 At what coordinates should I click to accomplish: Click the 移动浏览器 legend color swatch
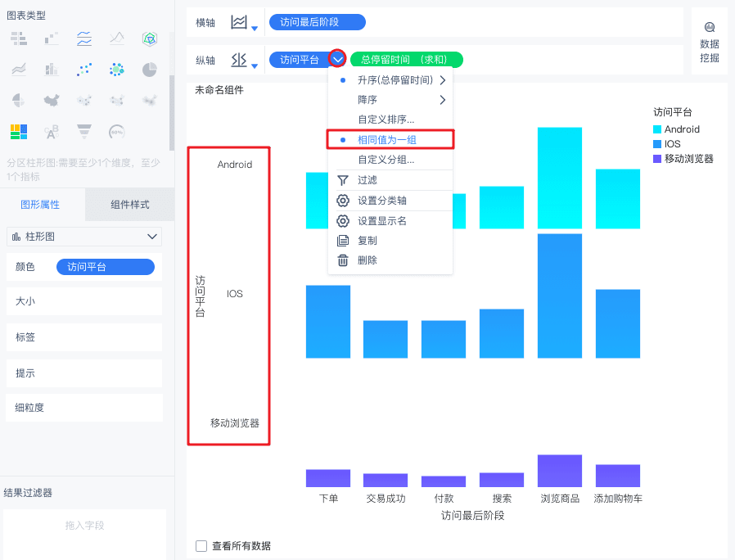click(x=657, y=159)
